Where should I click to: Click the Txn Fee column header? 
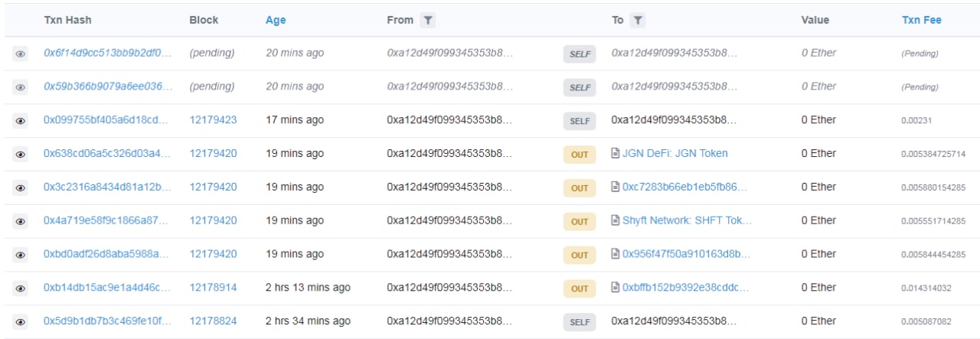922,21
